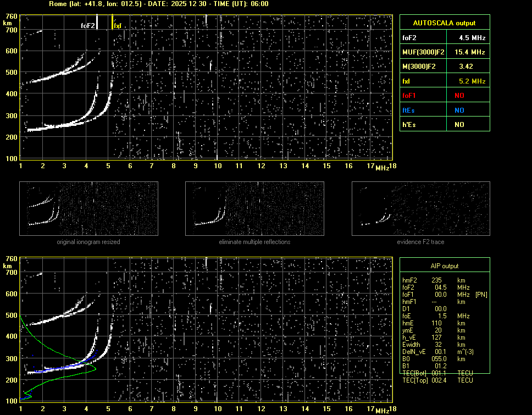Select the yellow fxI 5.2 MHz value
Screen dimensions: 532x415
pos(472,81)
